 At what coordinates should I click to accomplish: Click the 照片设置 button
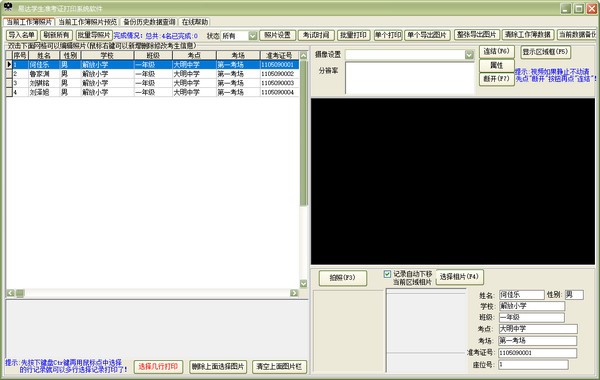(x=277, y=35)
